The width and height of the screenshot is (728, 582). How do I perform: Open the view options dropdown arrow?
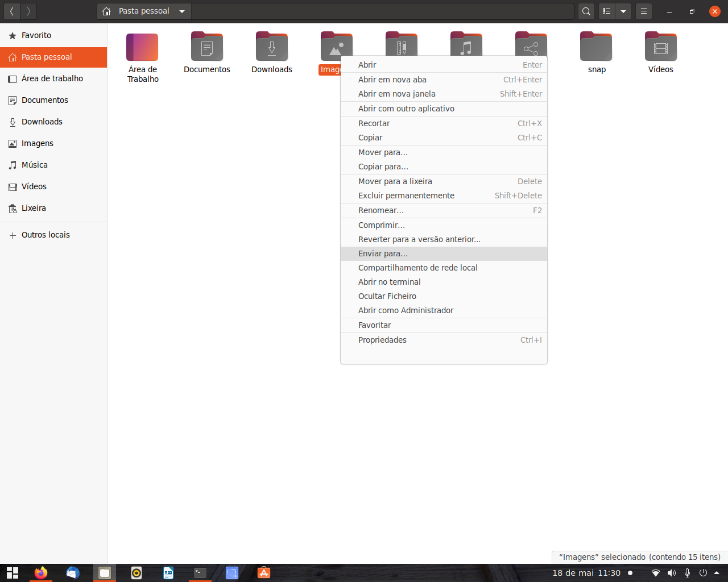(x=623, y=11)
